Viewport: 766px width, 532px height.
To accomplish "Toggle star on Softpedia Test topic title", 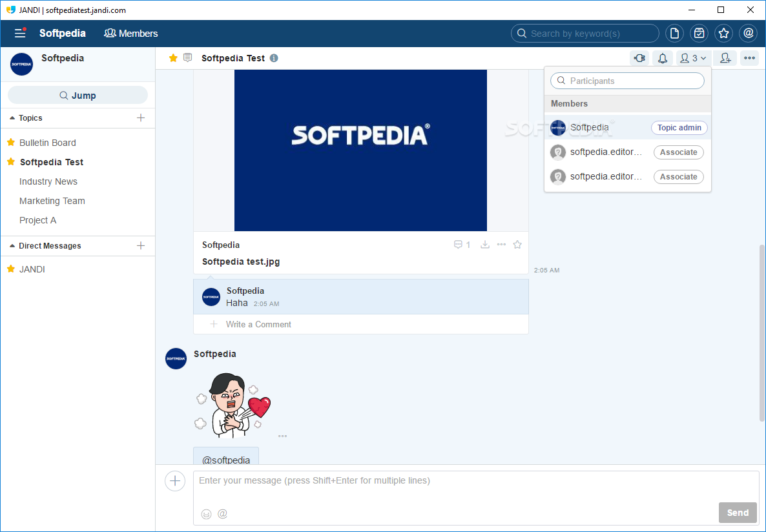I will 173,58.
